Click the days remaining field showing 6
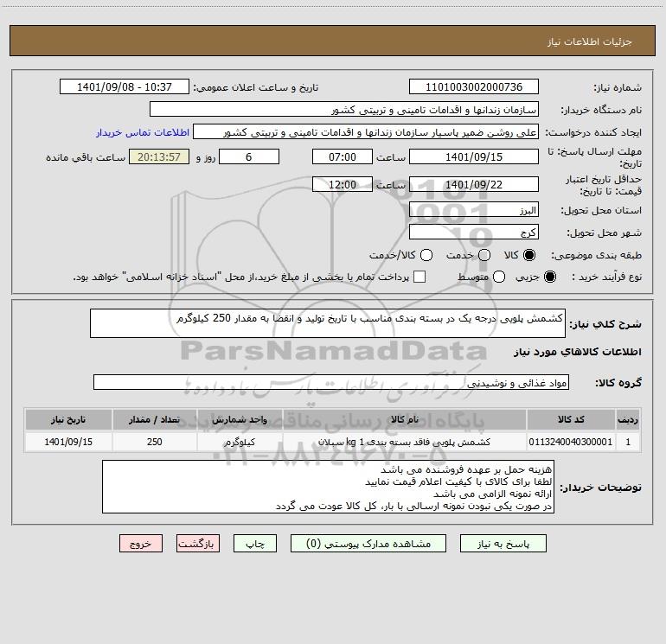The width and height of the screenshot is (666, 644). click(x=249, y=156)
